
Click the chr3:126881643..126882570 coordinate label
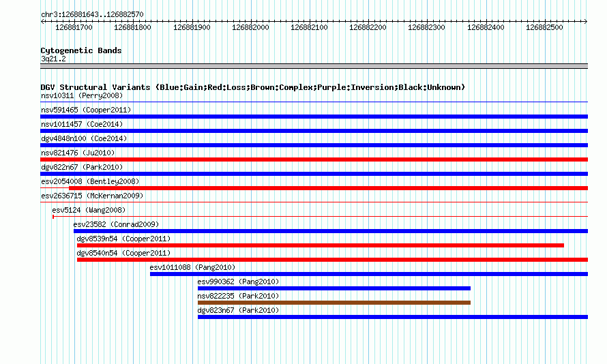[x=92, y=14]
